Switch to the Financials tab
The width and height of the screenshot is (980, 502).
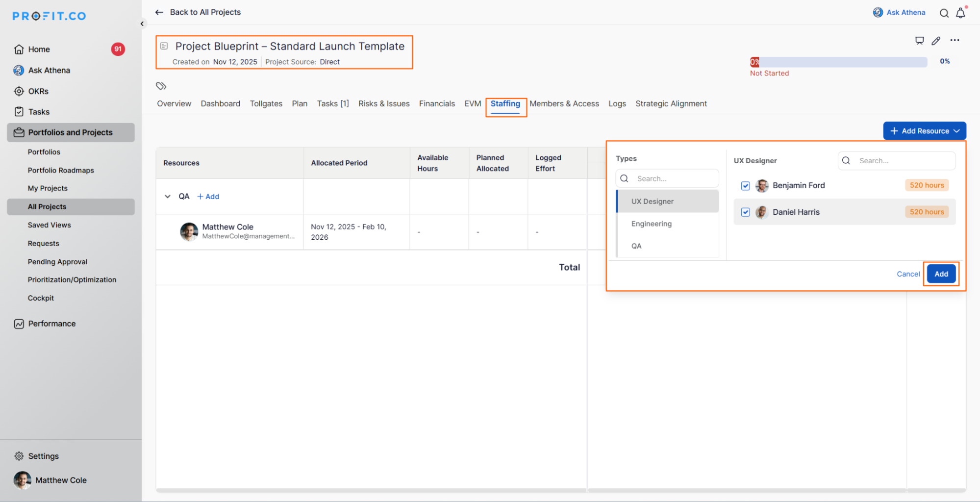pyautogui.click(x=436, y=104)
